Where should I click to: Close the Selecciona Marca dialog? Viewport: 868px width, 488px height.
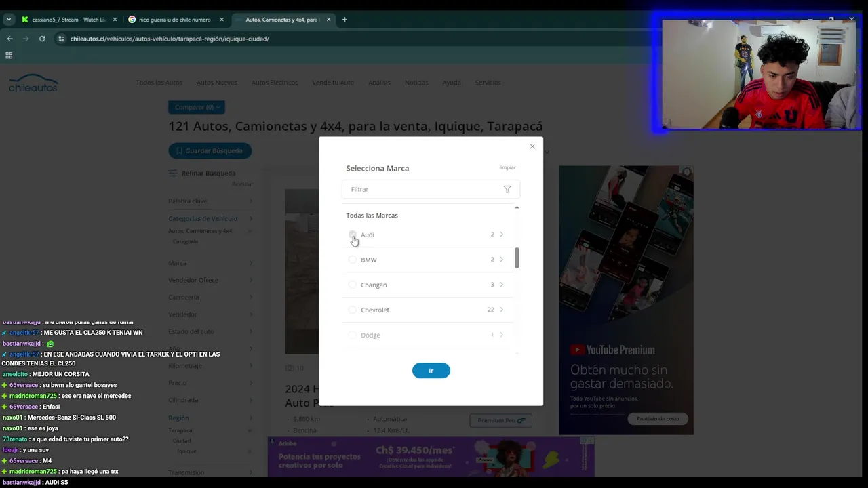click(532, 146)
